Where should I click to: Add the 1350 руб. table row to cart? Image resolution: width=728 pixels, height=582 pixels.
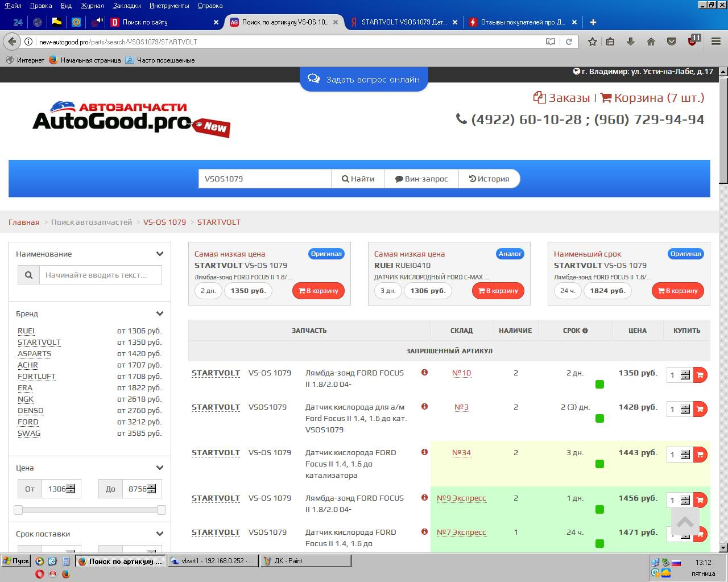[x=700, y=375]
